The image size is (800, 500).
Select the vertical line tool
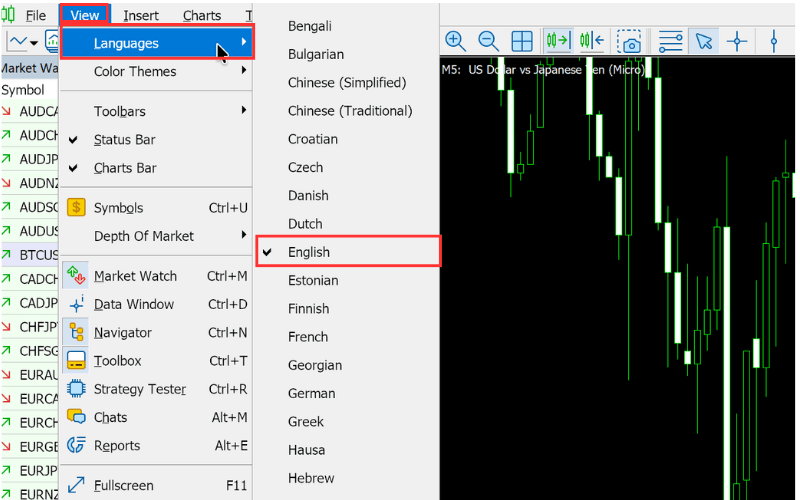(x=774, y=41)
